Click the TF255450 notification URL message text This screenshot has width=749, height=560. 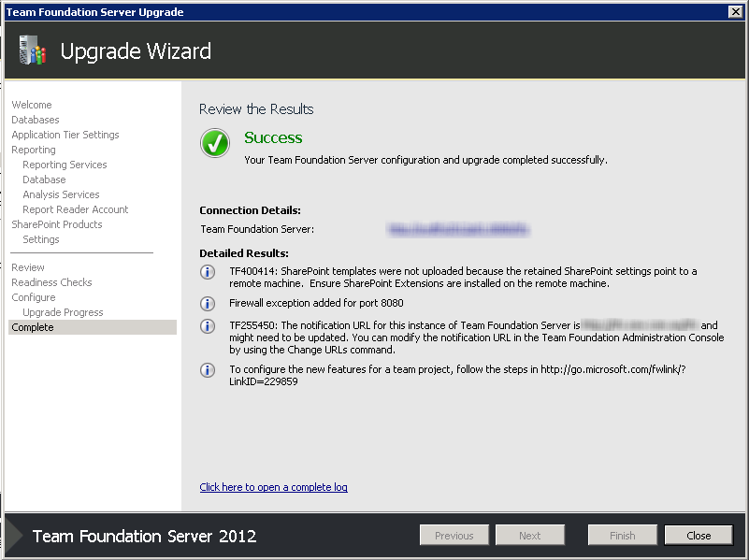click(x=477, y=337)
